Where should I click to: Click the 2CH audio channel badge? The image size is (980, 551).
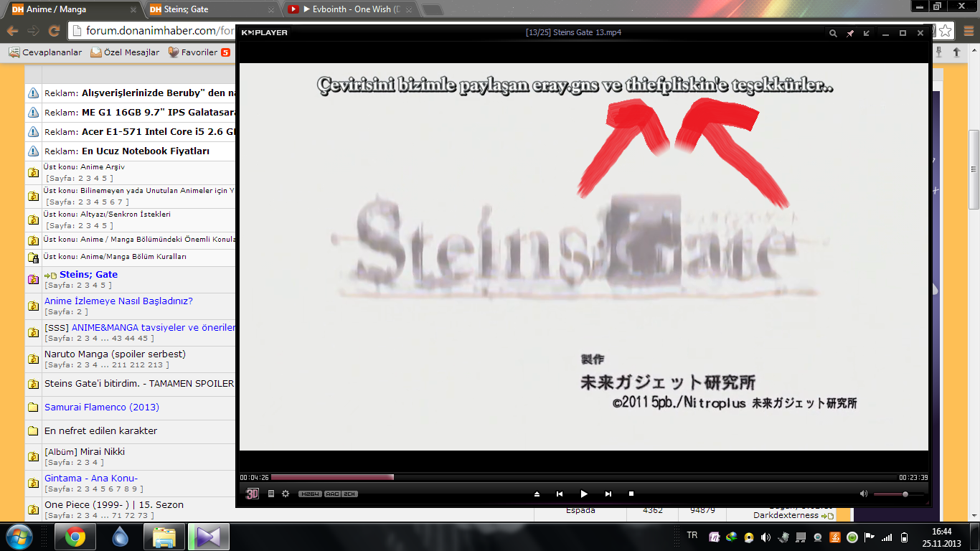[x=349, y=494]
